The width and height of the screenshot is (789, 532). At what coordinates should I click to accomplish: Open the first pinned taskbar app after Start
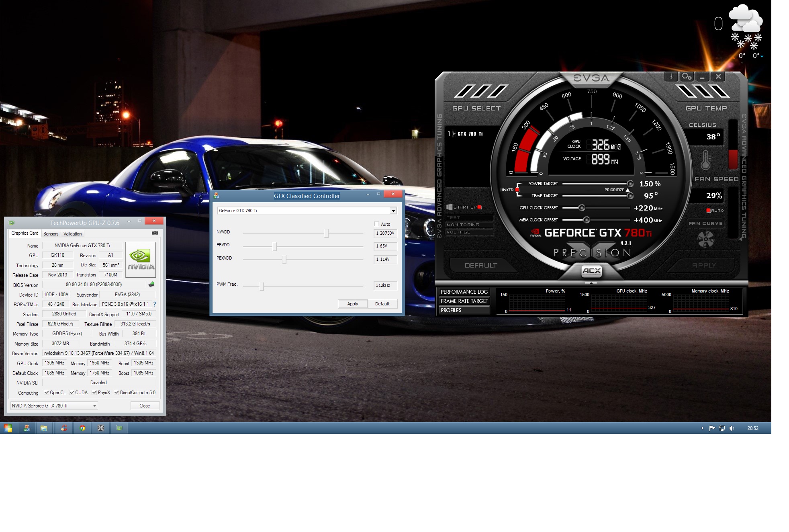pyautogui.click(x=27, y=428)
